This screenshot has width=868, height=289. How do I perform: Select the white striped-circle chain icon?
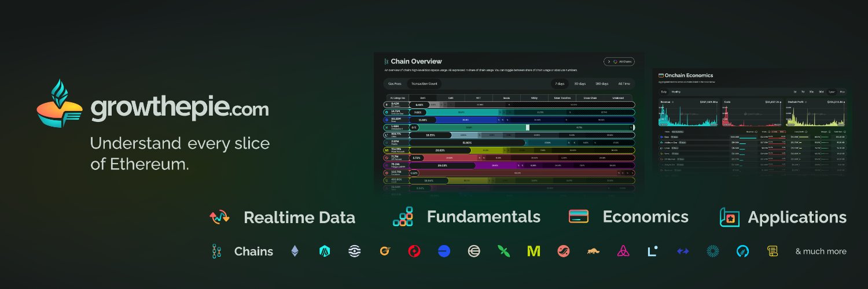click(354, 251)
